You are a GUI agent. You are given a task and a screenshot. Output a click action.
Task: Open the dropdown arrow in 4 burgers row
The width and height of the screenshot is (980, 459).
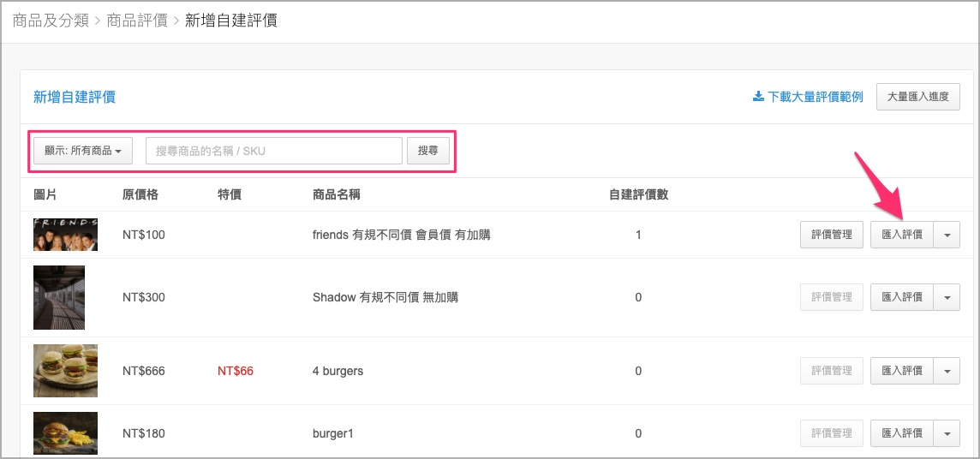click(947, 371)
